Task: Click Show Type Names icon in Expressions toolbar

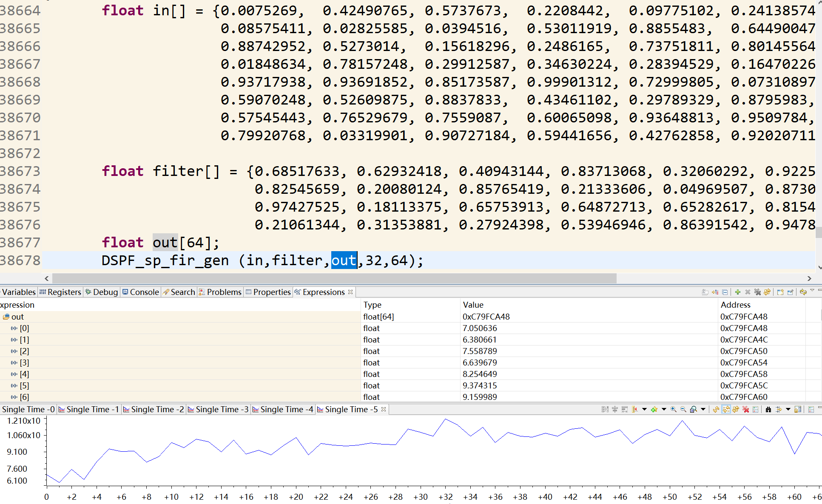Action: (x=705, y=292)
